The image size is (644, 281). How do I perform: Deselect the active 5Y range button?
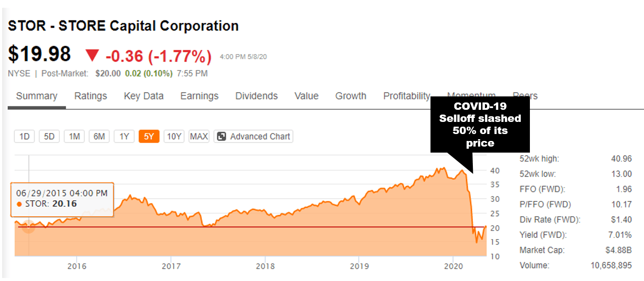(149, 136)
